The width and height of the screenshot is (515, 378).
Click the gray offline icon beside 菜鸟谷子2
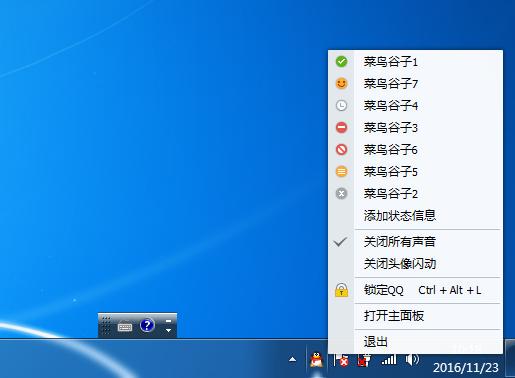(341, 194)
